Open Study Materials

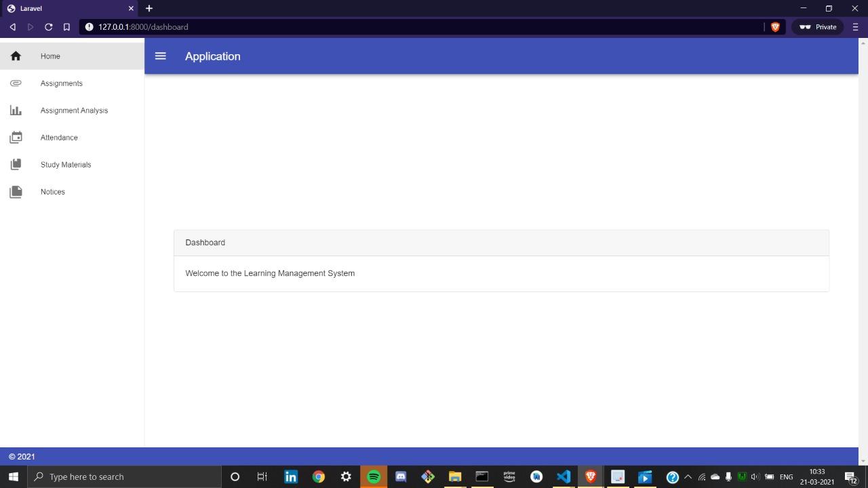point(72,165)
